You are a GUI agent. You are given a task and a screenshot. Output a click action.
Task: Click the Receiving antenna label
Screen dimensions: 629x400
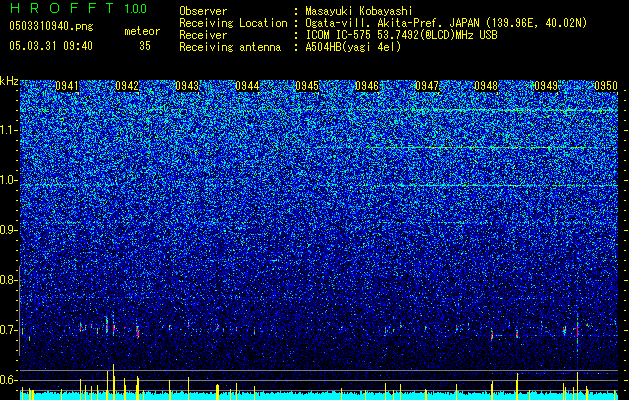coord(230,47)
